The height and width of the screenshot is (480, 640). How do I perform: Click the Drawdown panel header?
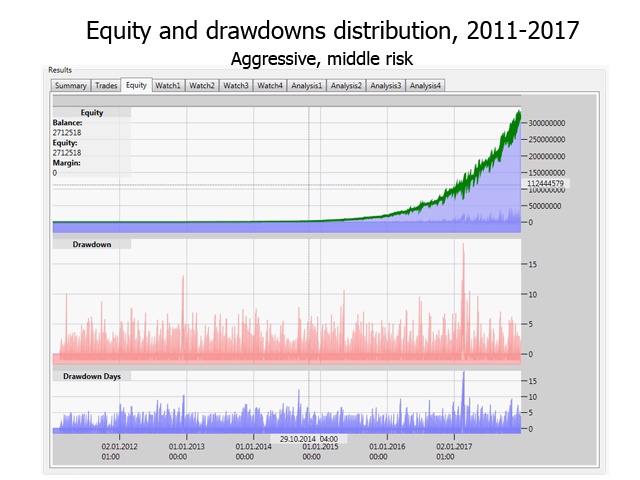92,244
